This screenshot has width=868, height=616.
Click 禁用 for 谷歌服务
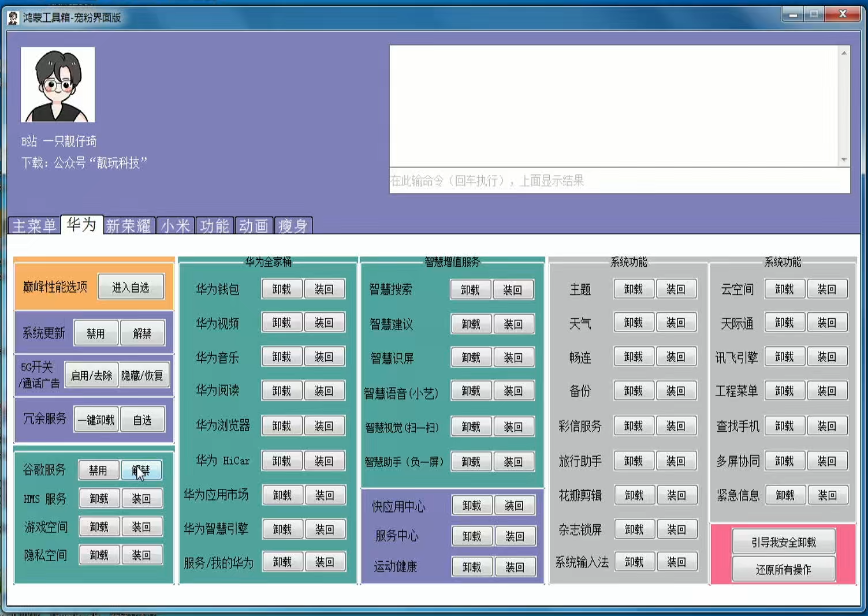(98, 470)
